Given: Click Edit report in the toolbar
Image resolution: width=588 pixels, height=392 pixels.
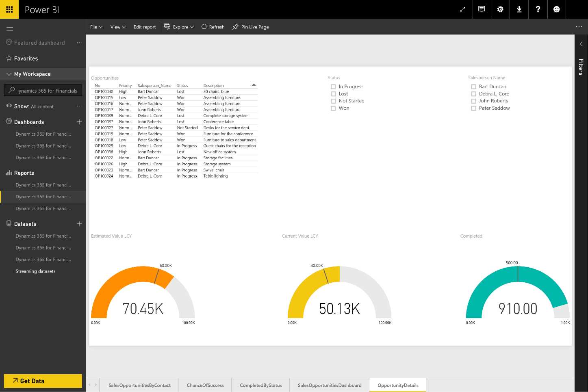Looking at the screenshot, I should (144, 27).
